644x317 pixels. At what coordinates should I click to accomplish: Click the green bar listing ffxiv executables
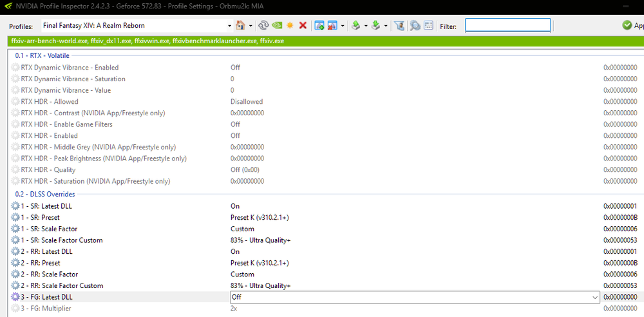click(x=325, y=41)
